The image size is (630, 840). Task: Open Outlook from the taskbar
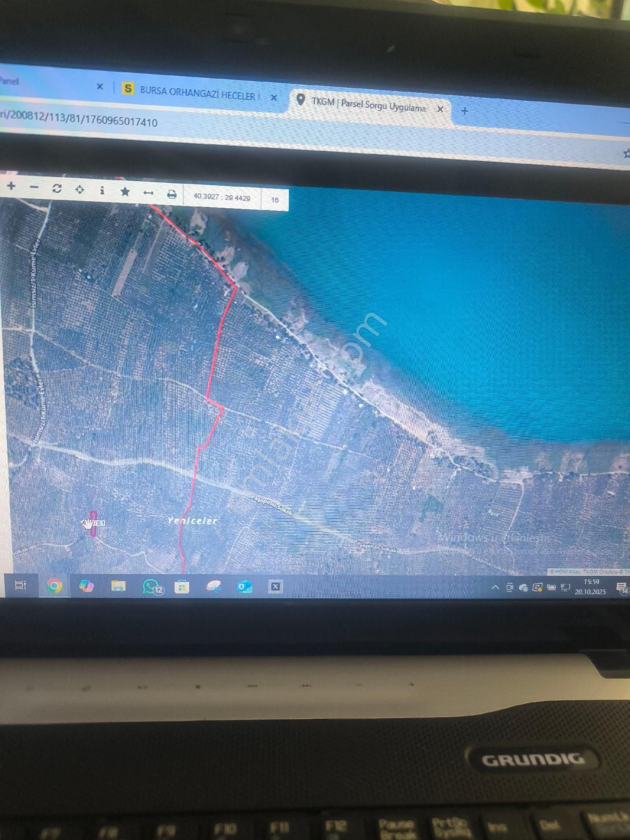pos(244,586)
